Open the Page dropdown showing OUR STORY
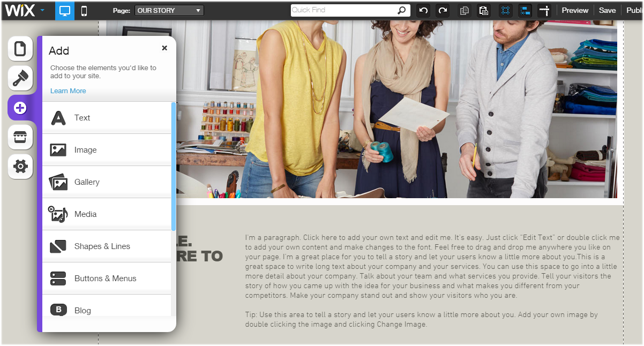This screenshot has height=346, width=644. tap(169, 10)
